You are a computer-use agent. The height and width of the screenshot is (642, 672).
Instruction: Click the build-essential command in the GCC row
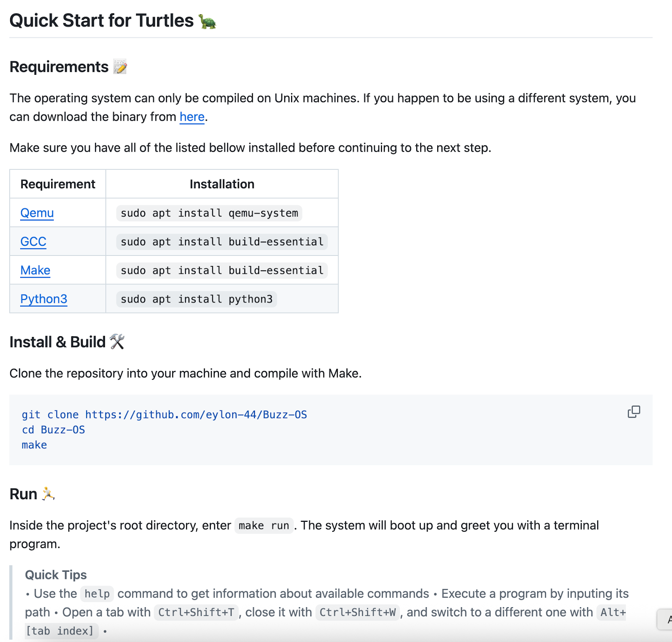click(222, 242)
